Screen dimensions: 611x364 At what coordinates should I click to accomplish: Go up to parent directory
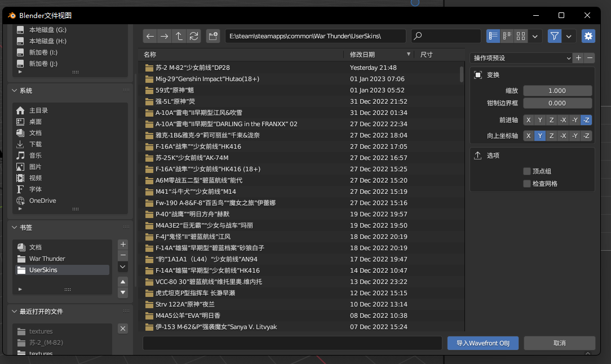coord(179,36)
